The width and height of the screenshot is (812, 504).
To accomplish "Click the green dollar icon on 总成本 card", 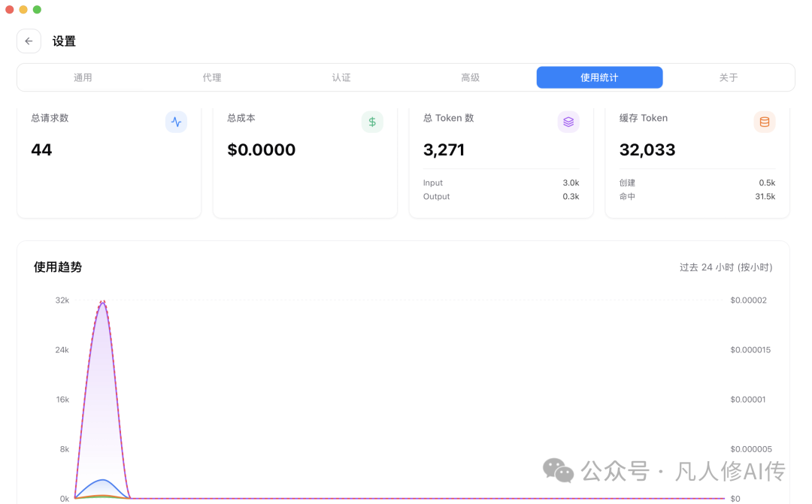I will pos(372,122).
